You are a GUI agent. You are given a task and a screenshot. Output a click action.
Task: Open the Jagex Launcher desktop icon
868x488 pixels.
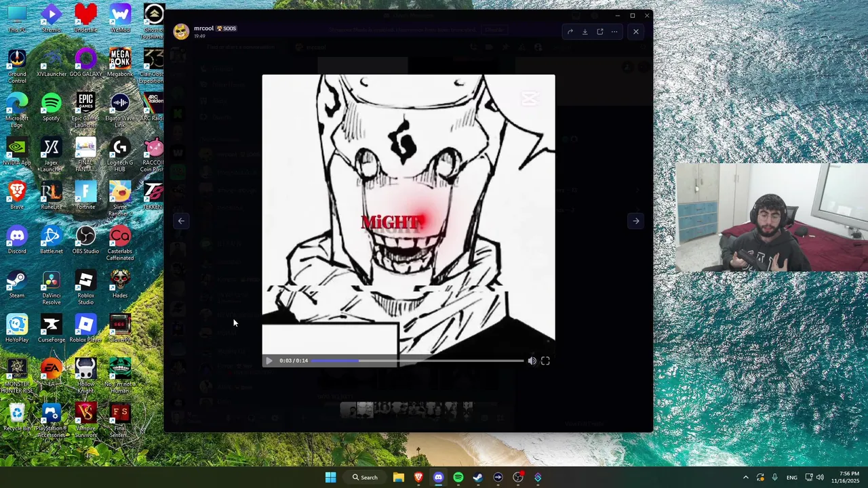coord(51,155)
